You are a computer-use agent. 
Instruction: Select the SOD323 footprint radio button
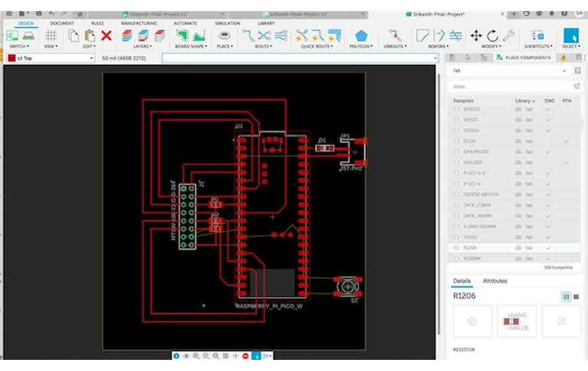point(456,109)
